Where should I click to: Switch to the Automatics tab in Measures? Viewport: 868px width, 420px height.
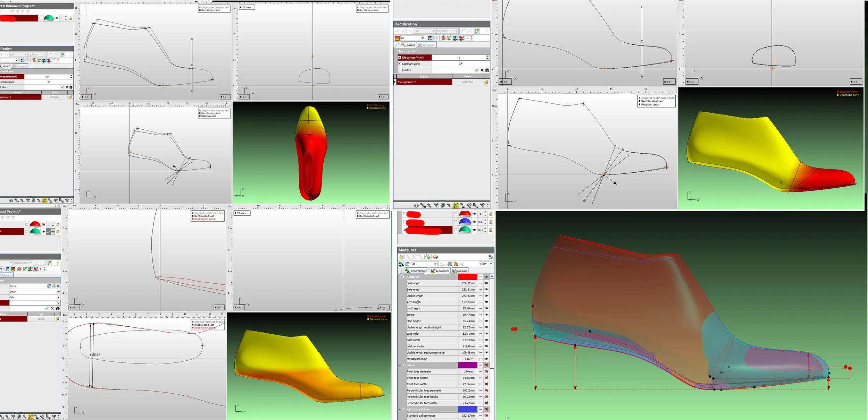coord(440,271)
